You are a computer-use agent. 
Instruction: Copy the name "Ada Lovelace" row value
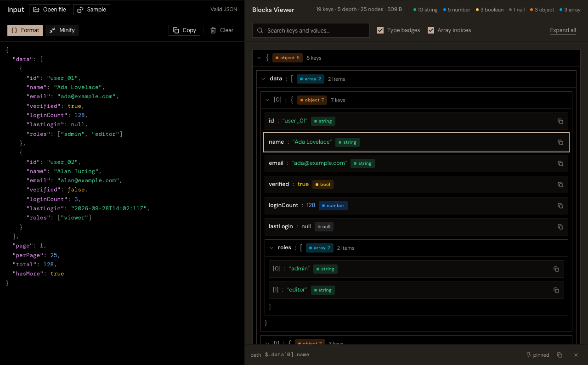[560, 142]
